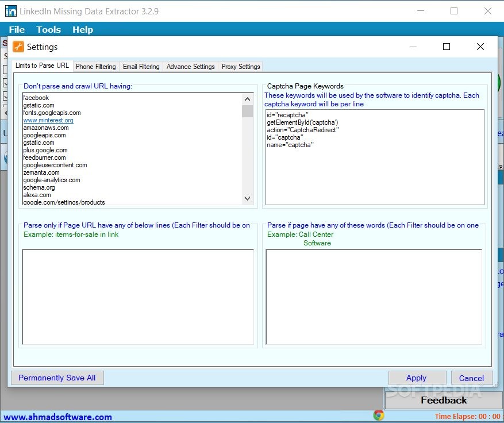Select plus.google.com line
This screenshot has width=504, height=423.
tap(45, 150)
